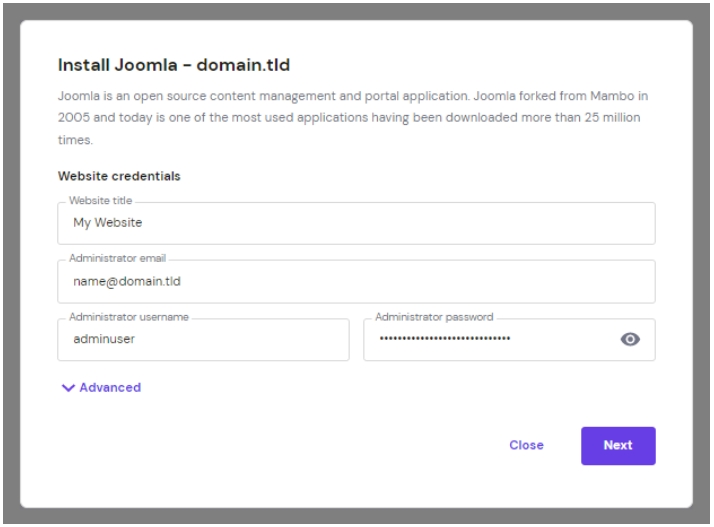Viewport: 714px width, 527px height.
Task: Click the empty space left of Close
Action: [300, 446]
